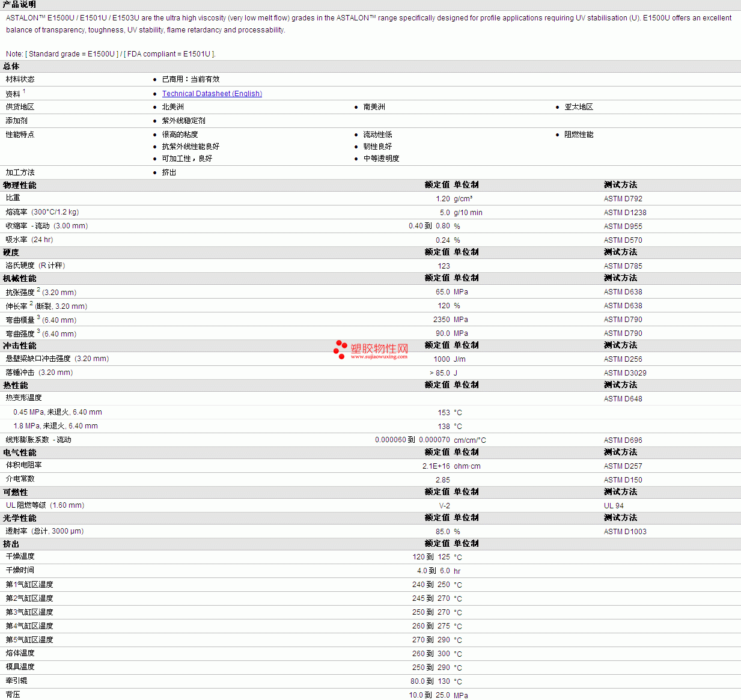Select the 1.8 MPa, 未退火 condition row

pos(56,426)
